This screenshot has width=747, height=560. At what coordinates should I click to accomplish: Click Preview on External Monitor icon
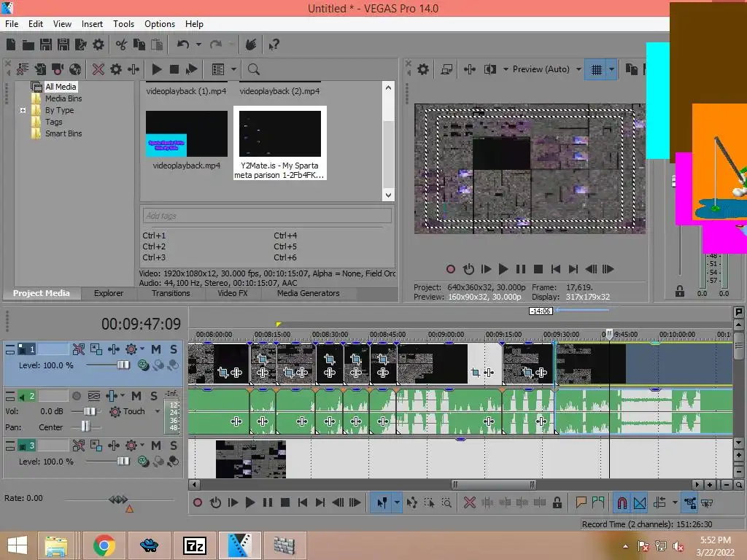click(x=446, y=69)
